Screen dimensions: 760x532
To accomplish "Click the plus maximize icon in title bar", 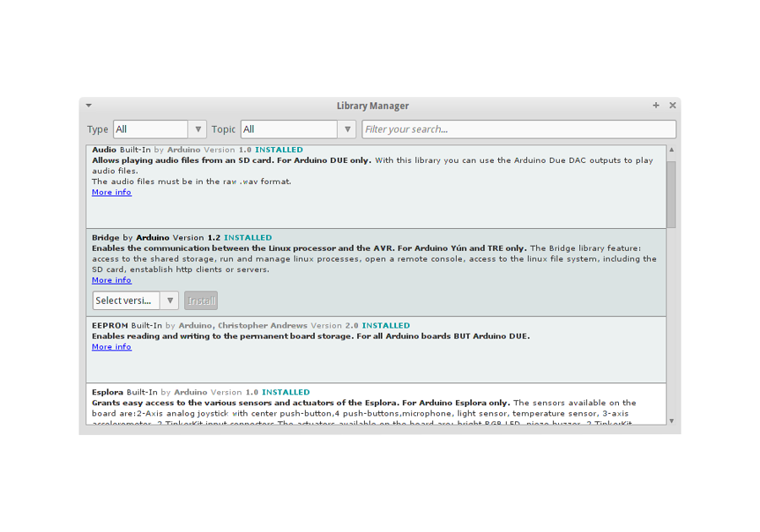I will [656, 106].
